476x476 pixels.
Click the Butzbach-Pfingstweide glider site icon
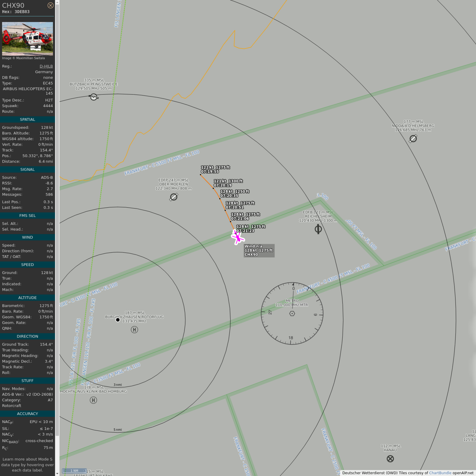click(x=94, y=97)
